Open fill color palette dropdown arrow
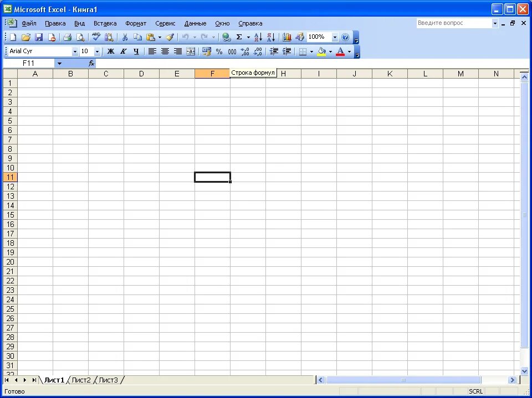The width and height of the screenshot is (532, 398). (x=330, y=51)
